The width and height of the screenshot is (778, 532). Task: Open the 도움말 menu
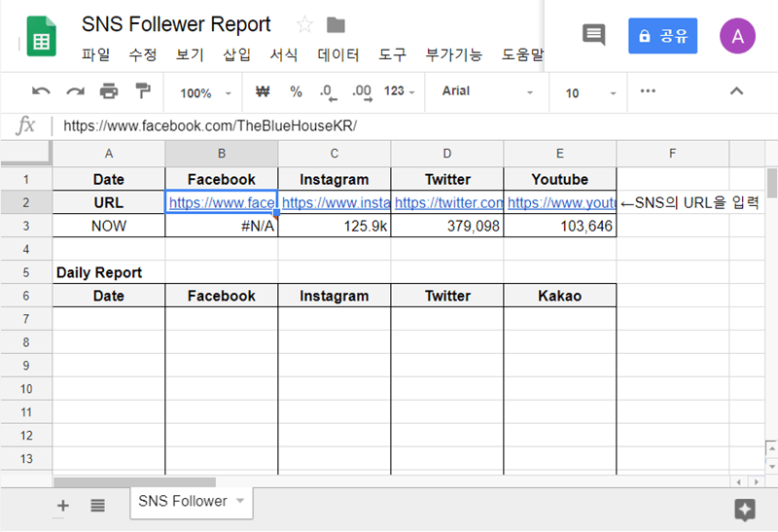click(522, 54)
